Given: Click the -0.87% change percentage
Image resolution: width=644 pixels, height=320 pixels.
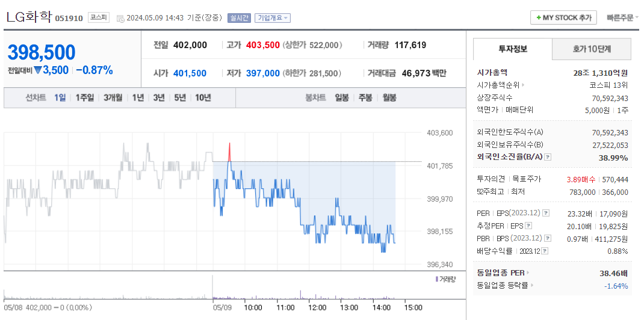Looking at the screenshot, I should point(94,70).
